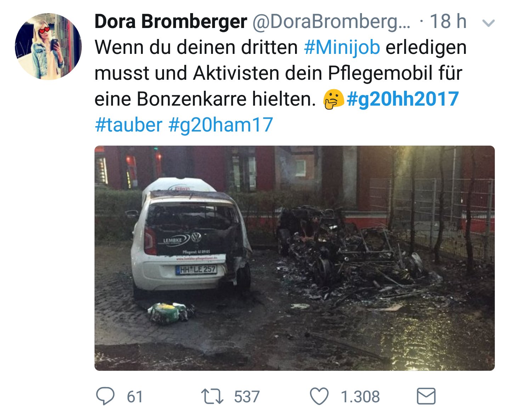View the burned car photo

(x=294, y=258)
